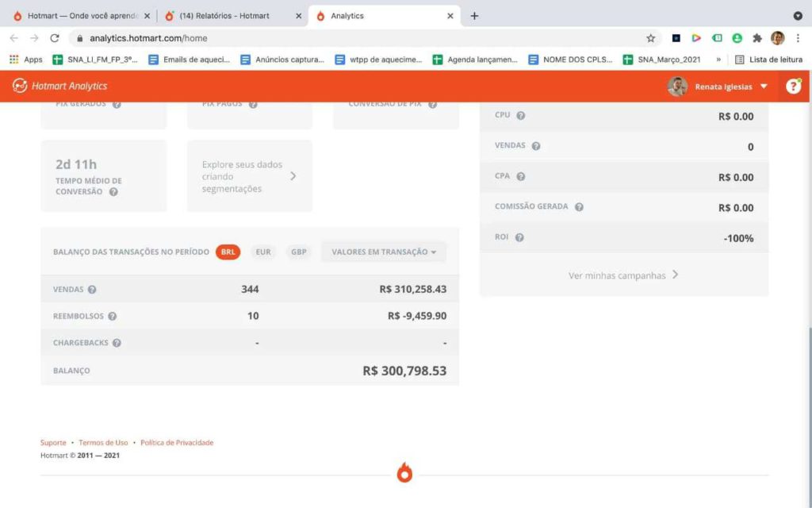Bookmark this page with star icon
812x508 pixels.
[651, 38]
